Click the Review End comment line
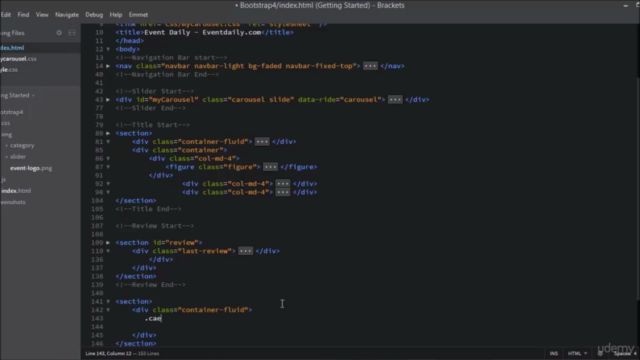This screenshot has height=360, width=640. 151,284
